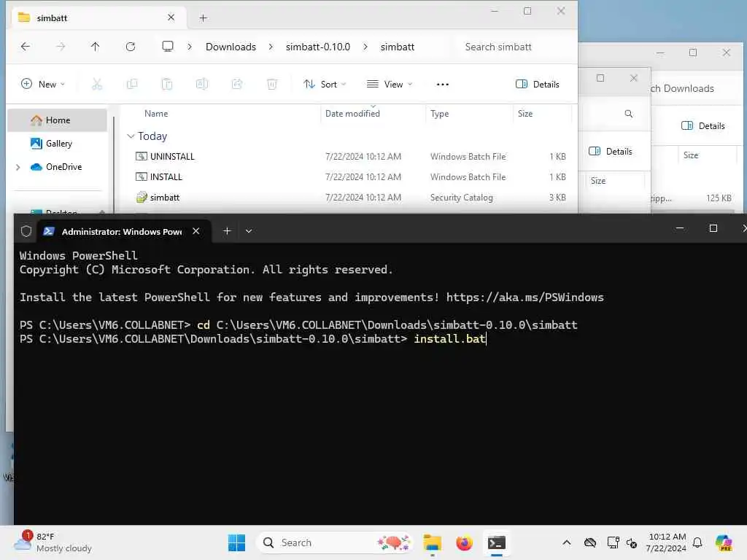Toggle Details pane in the middle background window
The width and height of the screenshot is (747, 560).
(611, 152)
